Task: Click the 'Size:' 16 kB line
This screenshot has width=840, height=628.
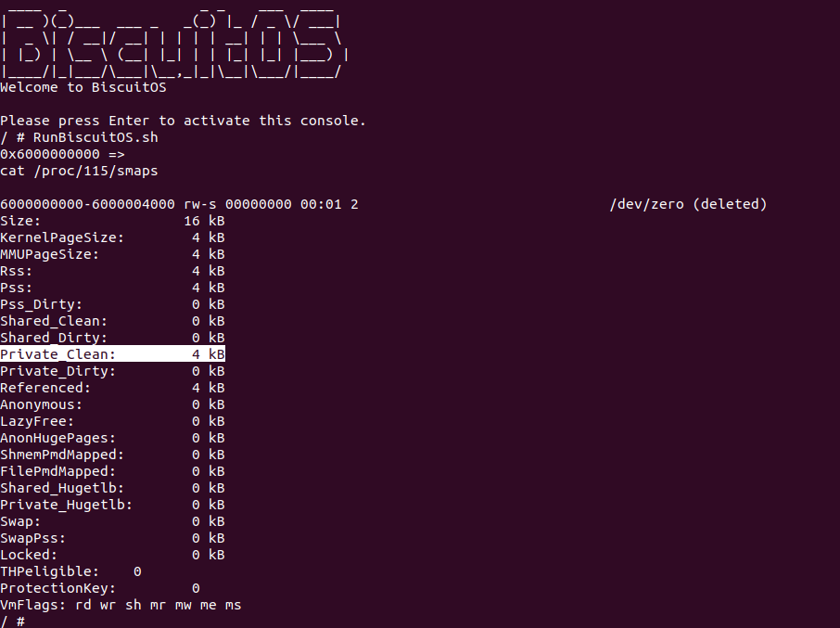Action: (x=112, y=221)
